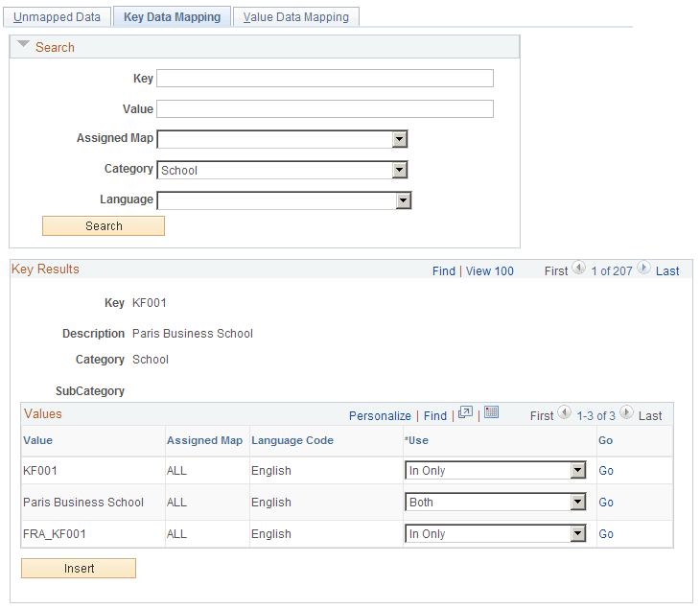Image resolution: width=700 pixels, height=609 pixels.
Task: Sort by Language Code column header
Action: (x=292, y=440)
